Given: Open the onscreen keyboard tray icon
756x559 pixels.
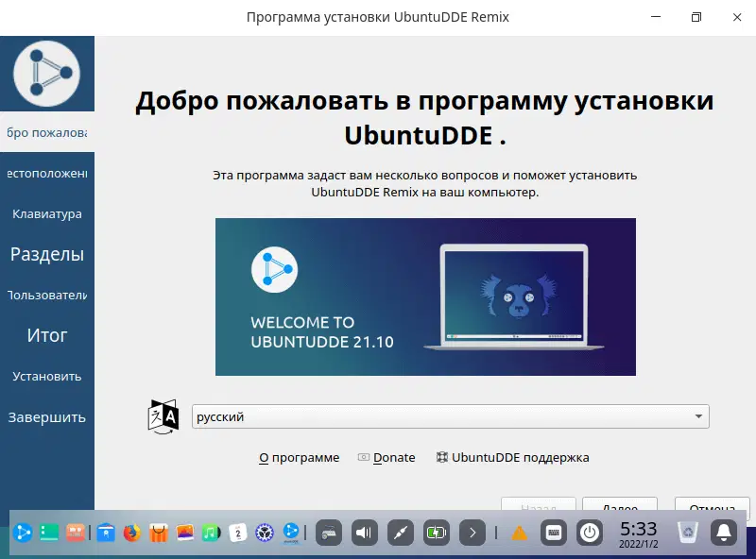Looking at the screenshot, I should (554, 533).
